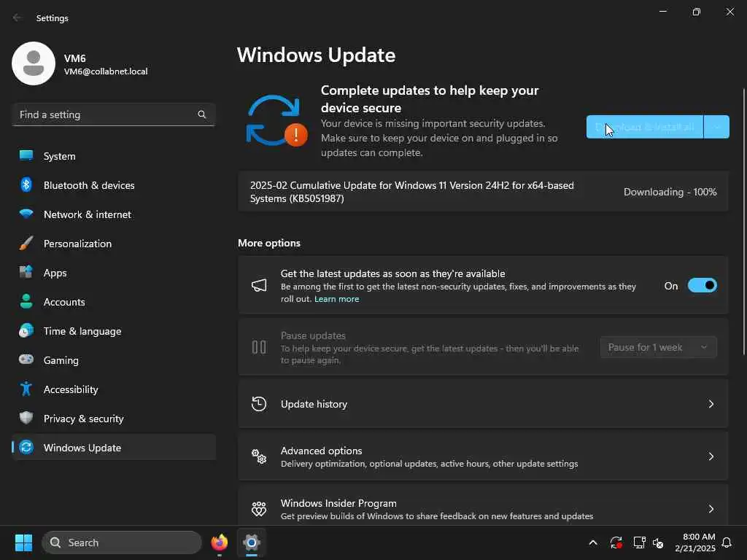Viewport: 747px width, 560px height.
Task: Click the taskbar Search box
Action: tap(122, 542)
